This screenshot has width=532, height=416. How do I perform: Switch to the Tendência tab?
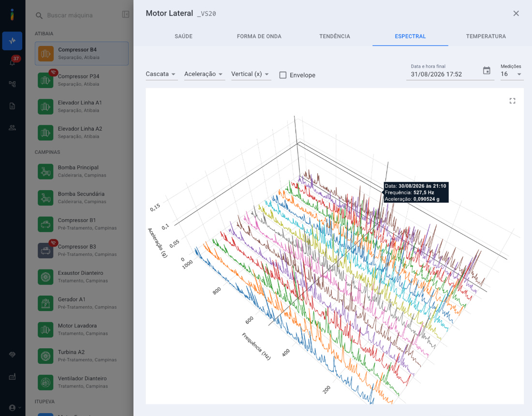pos(335,36)
